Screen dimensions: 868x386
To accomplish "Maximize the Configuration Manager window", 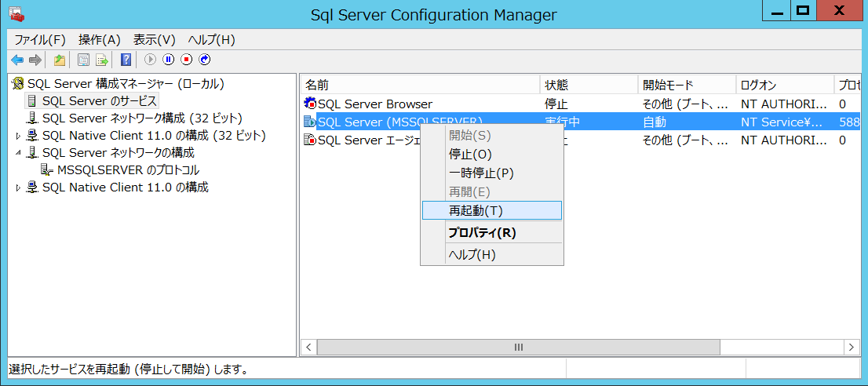I will tap(803, 9).
